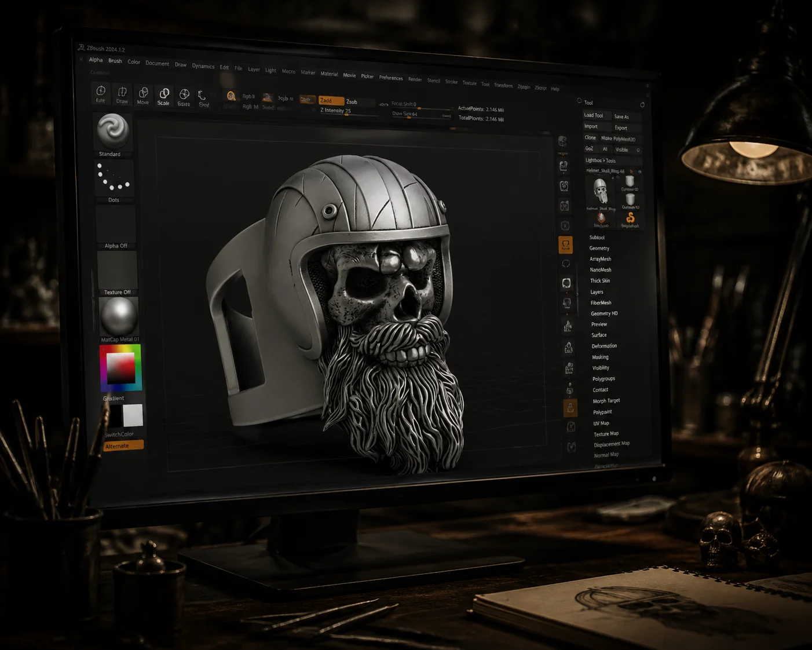Viewport: 812px width, 650px height.
Task: Click the Import button
Action: 597,126
